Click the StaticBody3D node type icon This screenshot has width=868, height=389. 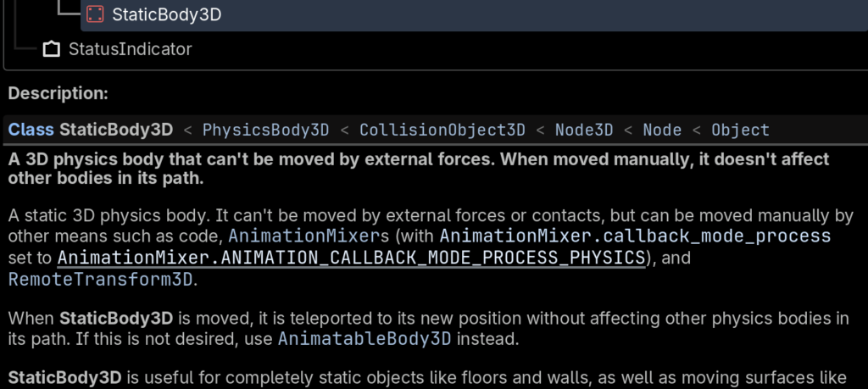pos(96,14)
